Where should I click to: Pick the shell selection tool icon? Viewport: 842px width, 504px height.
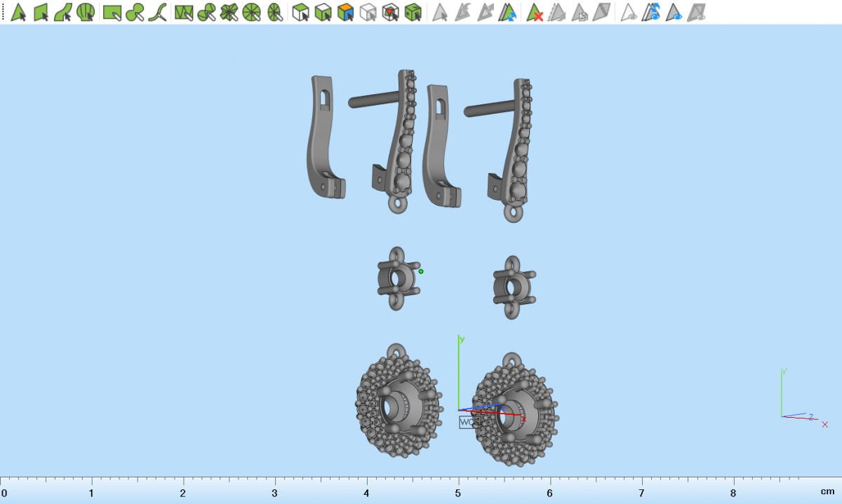(86, 12)
